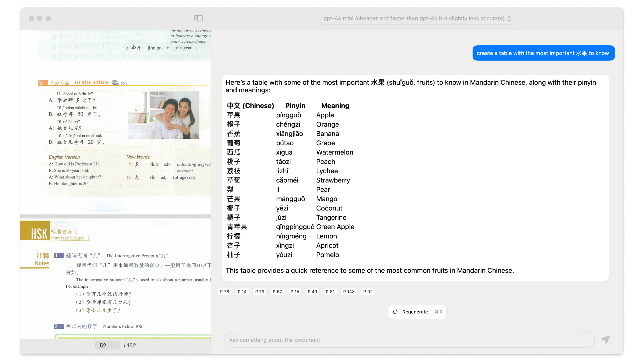644x362 pixels.
Task: Click the last citation chip P 92
Action: pos(368,291)
